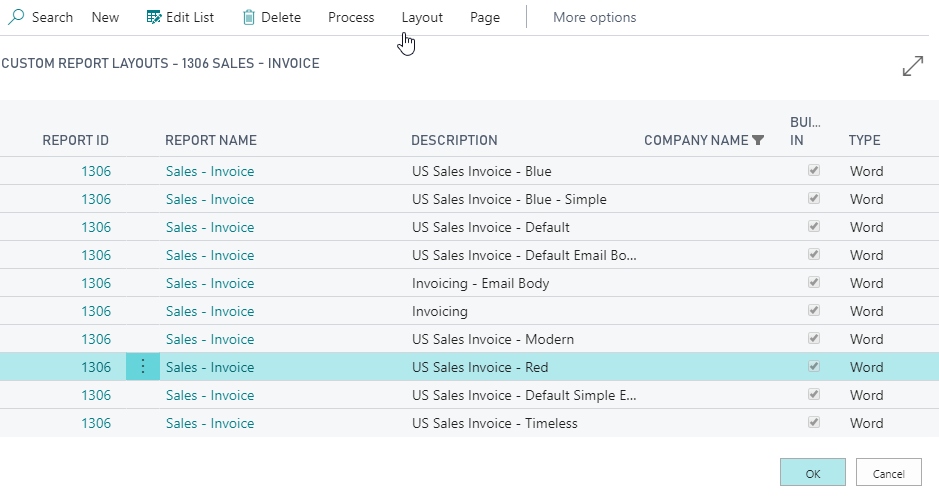Toggle Built-In checkbox for US Sales Invoice - Blue
The height and width of the screenshot is (500, 939).
tap(814, 171)
